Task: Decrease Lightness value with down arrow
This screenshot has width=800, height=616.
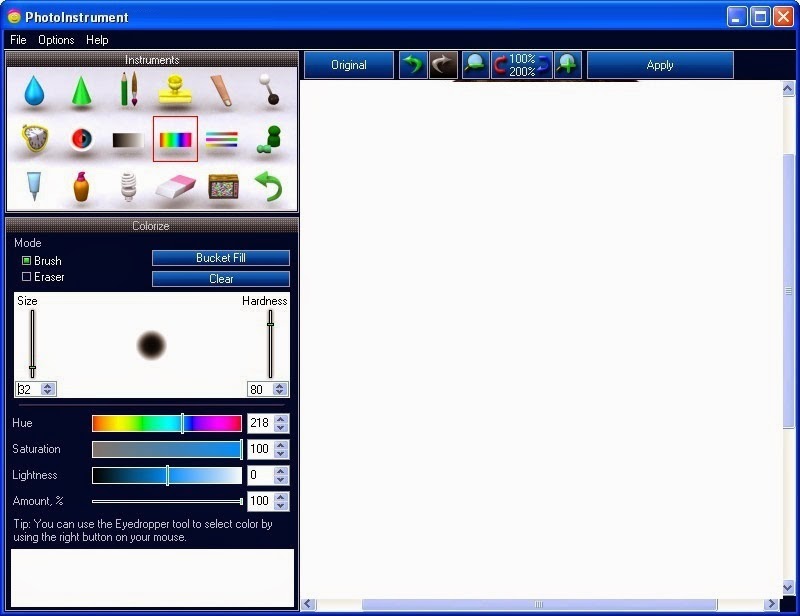Action: (281, 479)
